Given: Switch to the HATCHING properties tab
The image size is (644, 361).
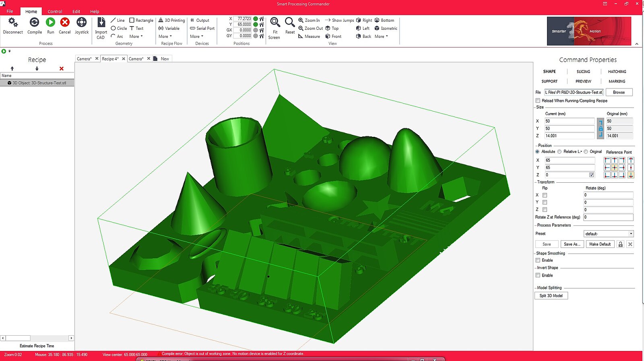Looking at the screenshot, I should tap(617, 72).
